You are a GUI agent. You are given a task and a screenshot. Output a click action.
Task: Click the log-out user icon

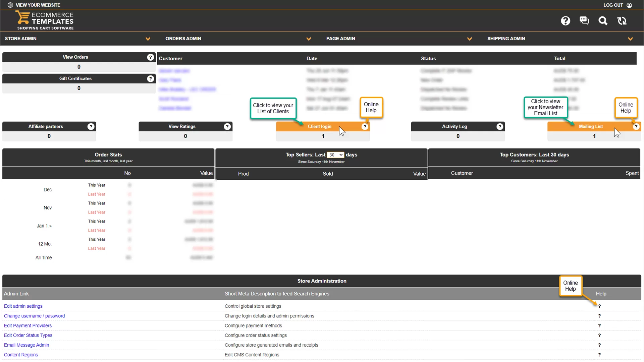(629, 5)
